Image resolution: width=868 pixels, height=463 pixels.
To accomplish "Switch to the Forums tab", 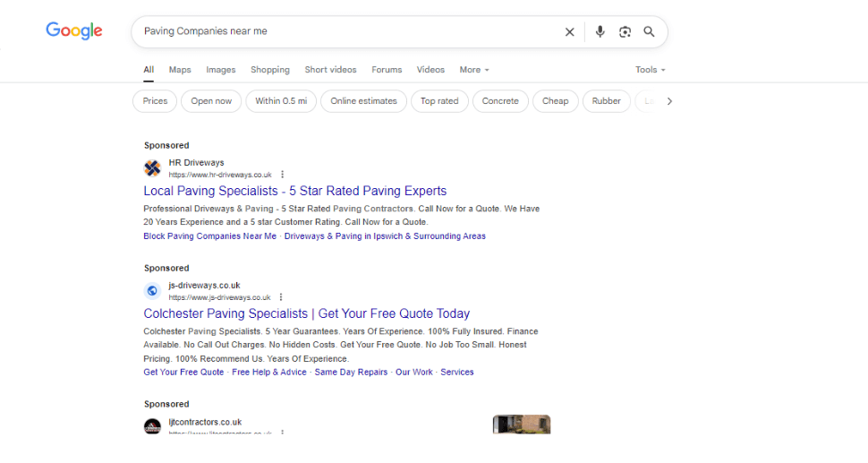I will pos(387,70).
